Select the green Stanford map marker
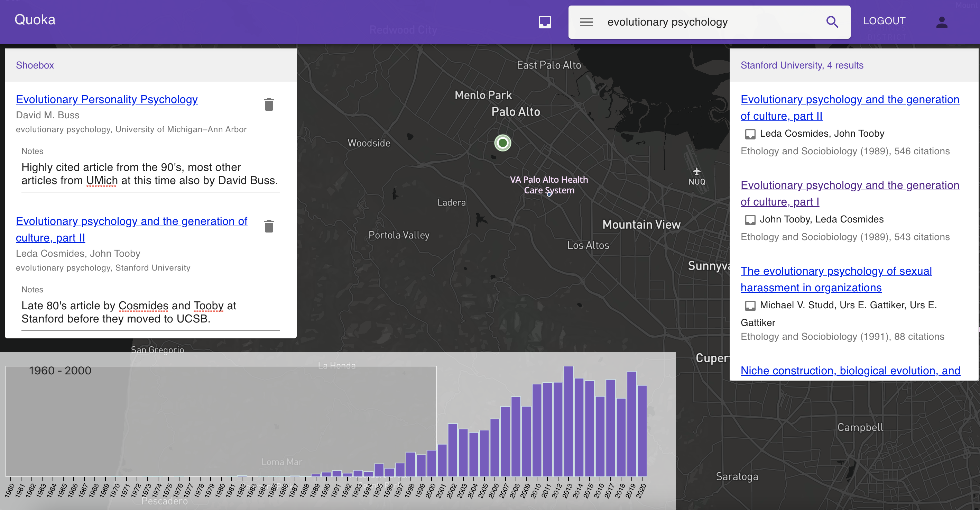Viewport: 980px width, 510px height. pos(502,143)
